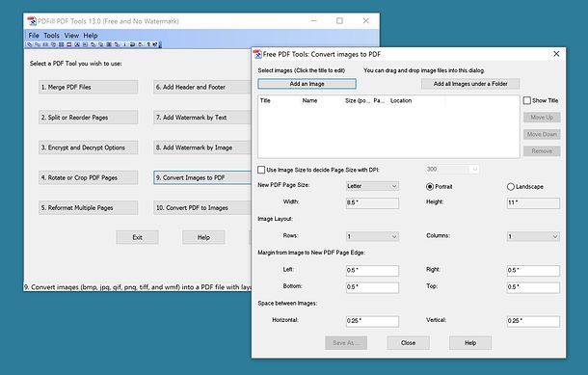
Task: Click the Bottom margin field
Action: click(x=372, y=287)
